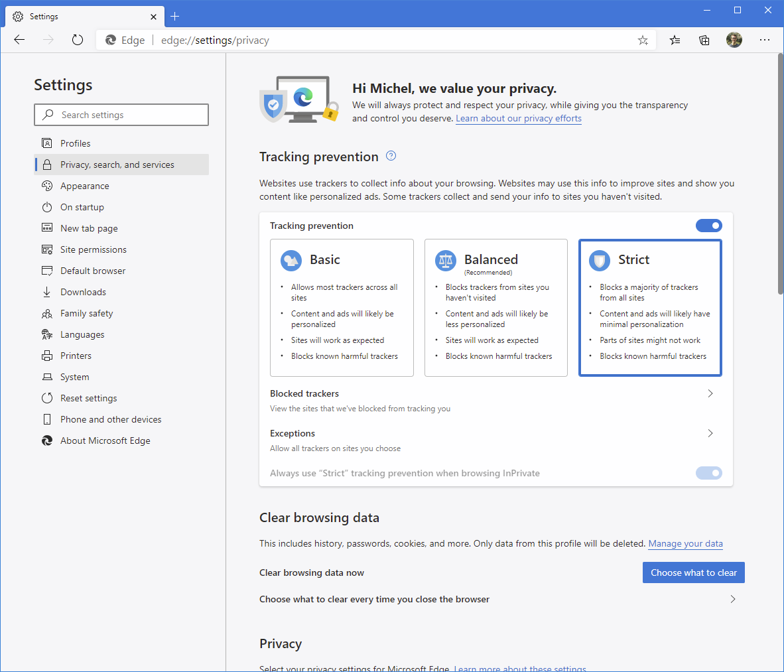Open Site permissions in the sidebar
Screen dimensions: 784x672
click(x=93, y=249)
